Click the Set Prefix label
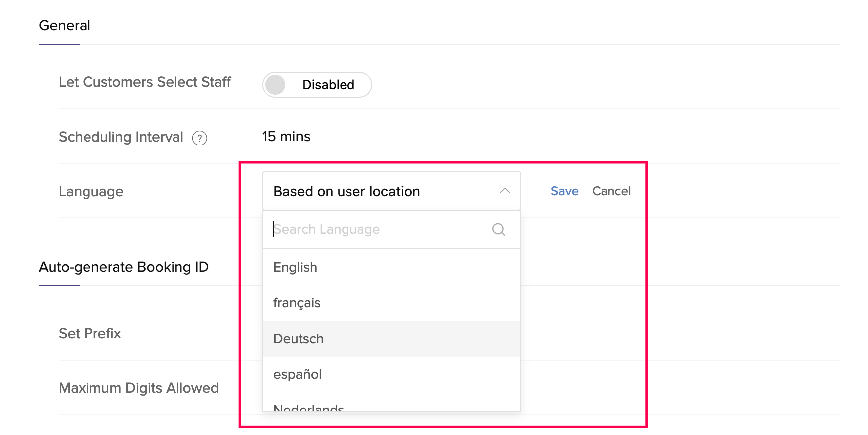Viewport: 868px width, 435px height. coord(89,333)
